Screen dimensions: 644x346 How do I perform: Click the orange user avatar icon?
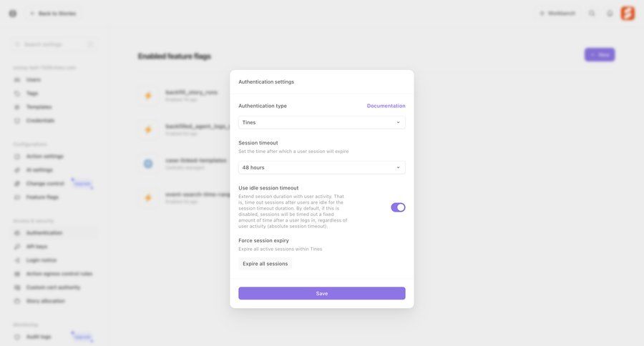point(628,13)
